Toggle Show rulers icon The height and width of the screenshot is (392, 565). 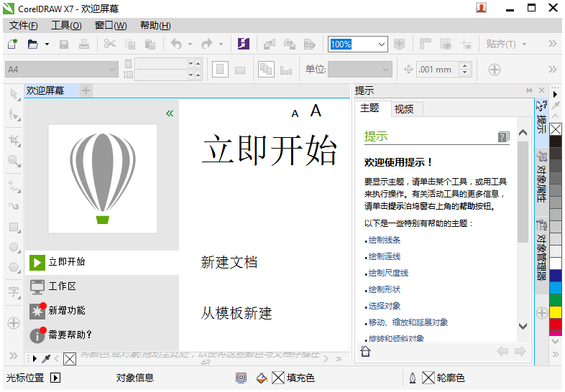(x=426, y=44)
